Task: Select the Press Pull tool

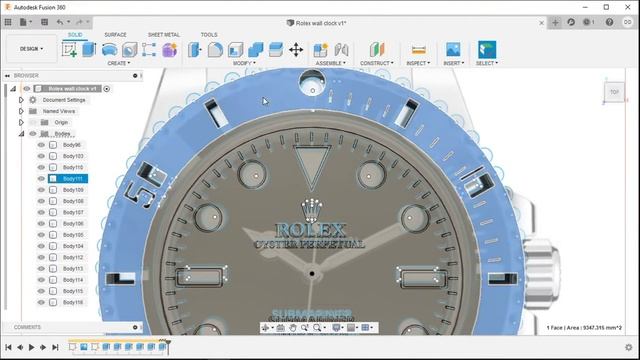Action: point(195,50)
